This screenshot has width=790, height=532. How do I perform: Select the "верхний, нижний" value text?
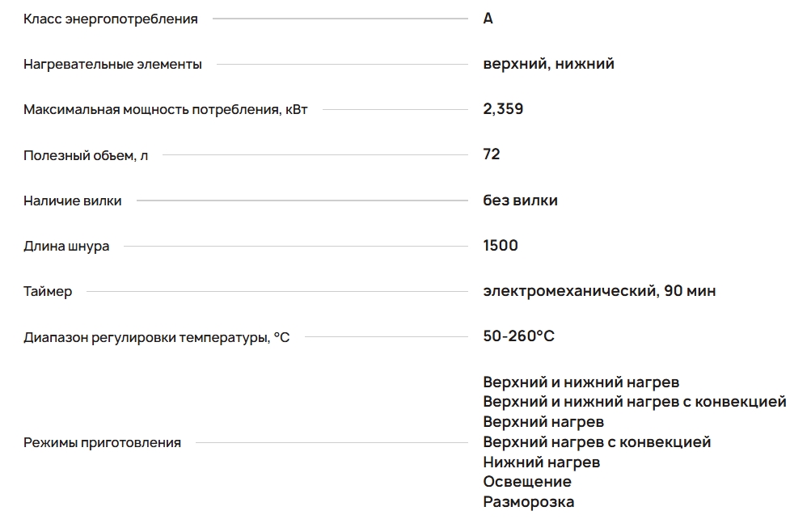[x=548, y=63]
